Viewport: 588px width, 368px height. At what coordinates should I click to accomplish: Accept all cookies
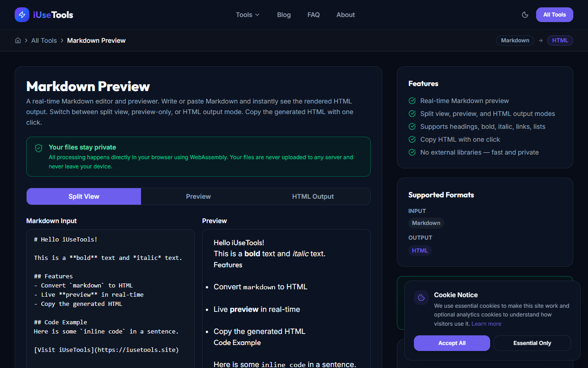(x=452, y=343)
